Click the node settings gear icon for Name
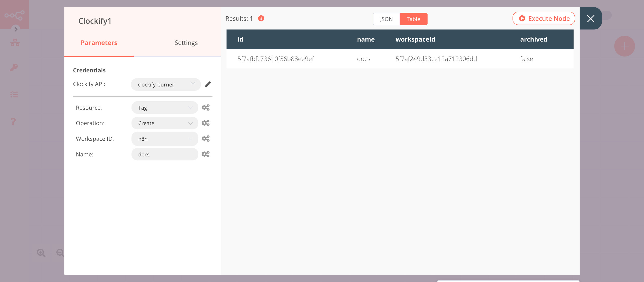This screenshot has width=644, height=282. pos(205,154)
